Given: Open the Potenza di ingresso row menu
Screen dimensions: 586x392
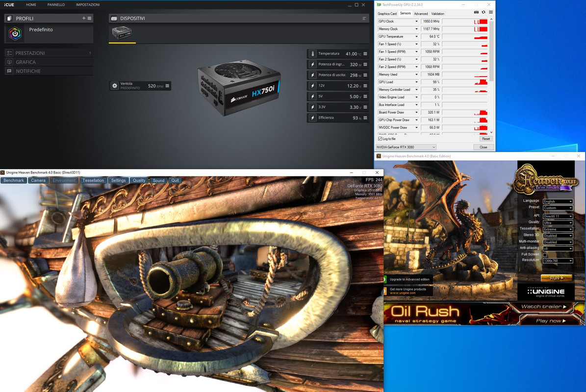Looking at the screenshot, I should point(365,65).
